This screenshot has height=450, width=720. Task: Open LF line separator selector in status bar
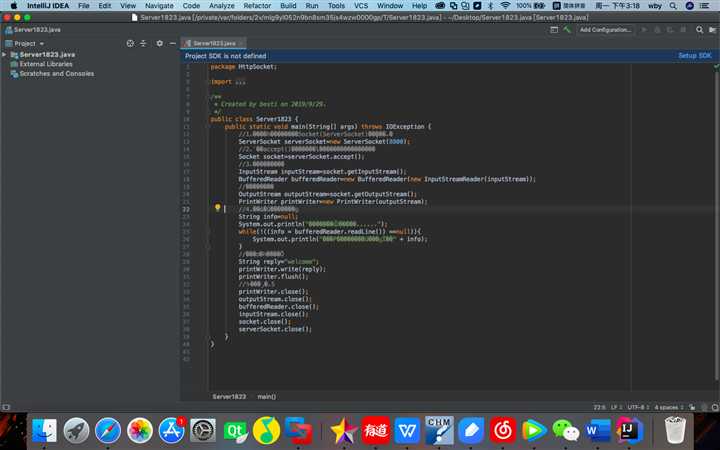[616, 407]
